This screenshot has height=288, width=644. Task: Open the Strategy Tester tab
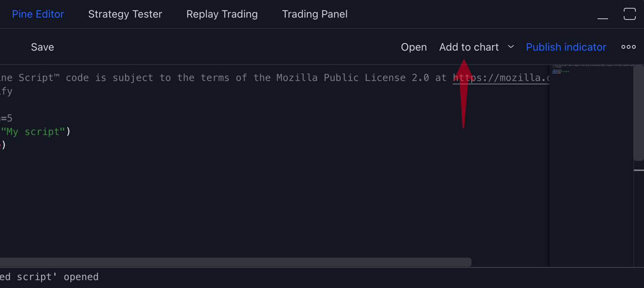tap(125, 14)
